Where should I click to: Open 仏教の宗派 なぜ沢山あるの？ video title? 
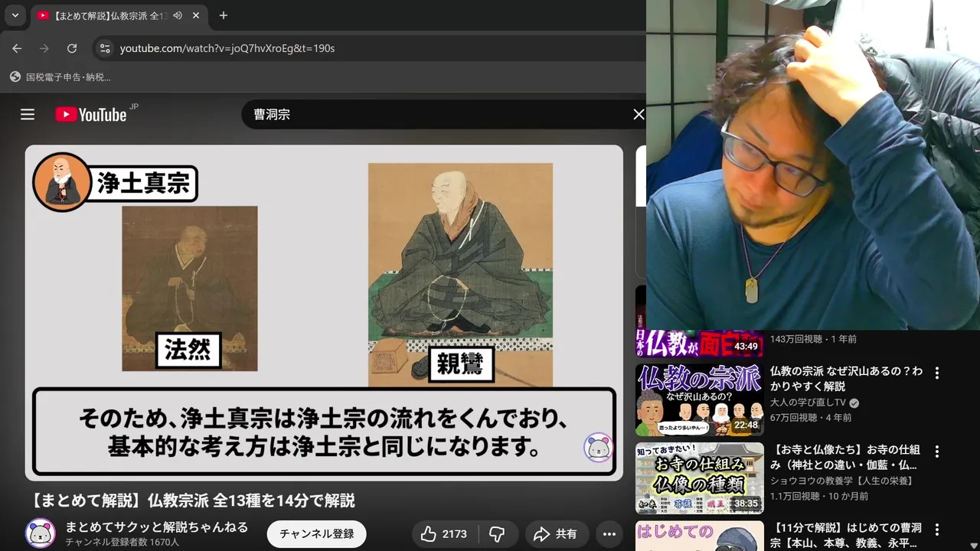(x=846, y=378)
